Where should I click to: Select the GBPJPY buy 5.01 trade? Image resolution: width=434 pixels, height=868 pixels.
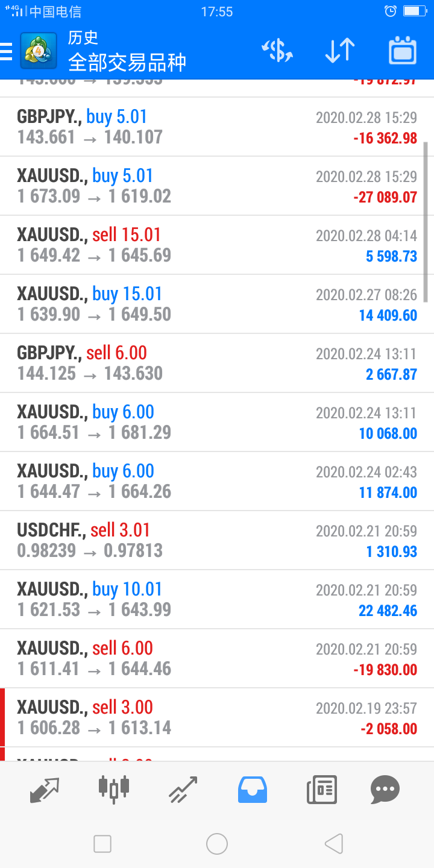pyautogui.click(x=217, y=127)
